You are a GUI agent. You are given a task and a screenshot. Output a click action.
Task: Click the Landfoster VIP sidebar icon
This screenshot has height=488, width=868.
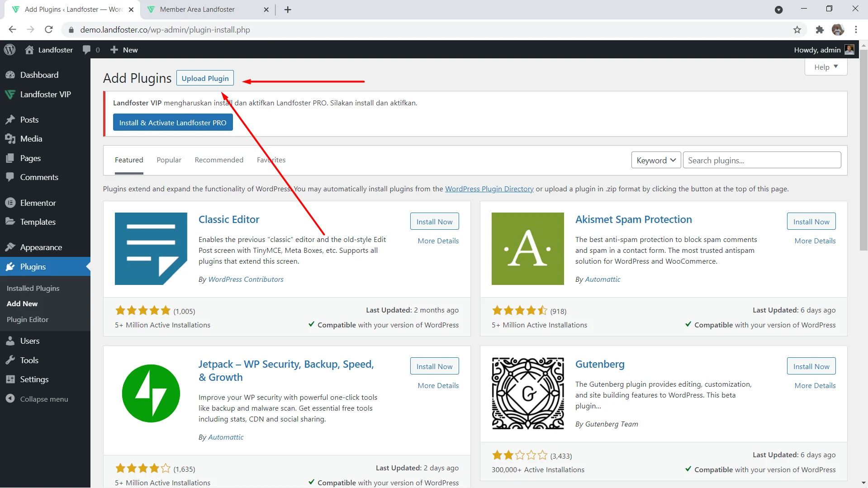pyautogui.click(x=10, y=95)
